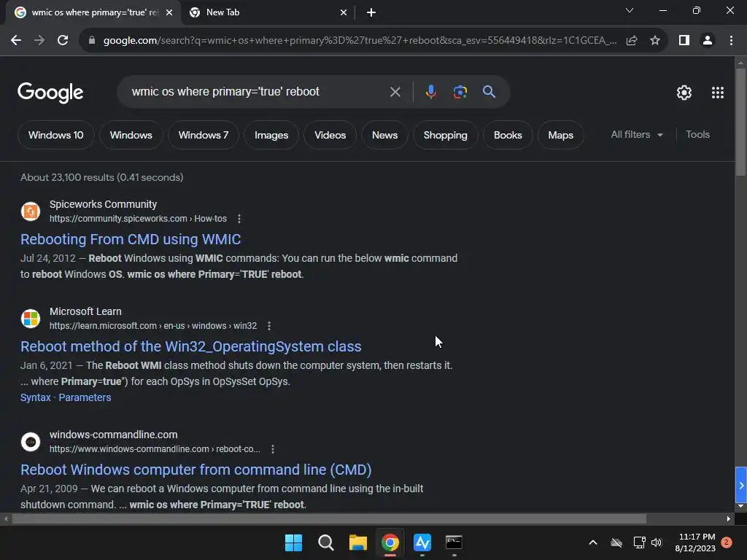This screenshot has width=747, height=560.
Task: Click the windows-commandline.com favicon
Action: click(31, 441)
